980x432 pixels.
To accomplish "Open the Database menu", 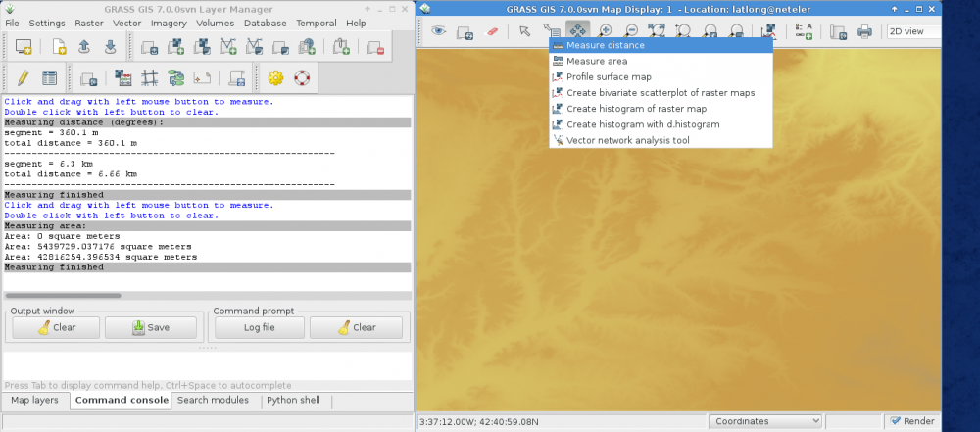I will pyautogui.click(x=265, y=24).
